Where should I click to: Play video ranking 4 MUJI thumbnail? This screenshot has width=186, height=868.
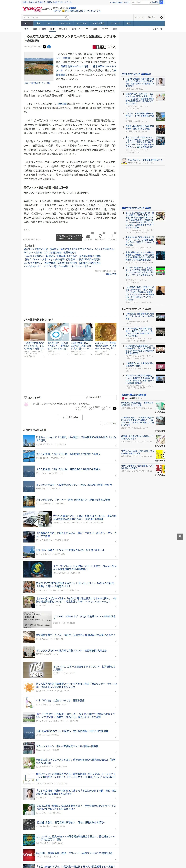click(160, 367)
